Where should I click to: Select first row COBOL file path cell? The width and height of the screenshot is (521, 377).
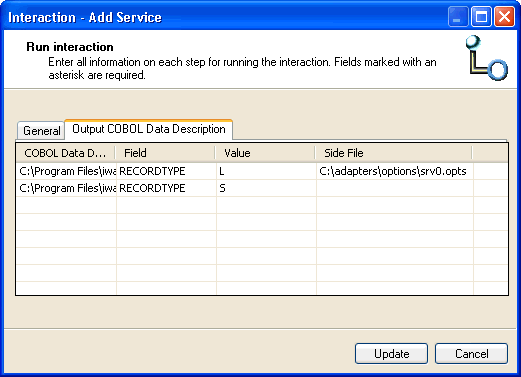66,171
